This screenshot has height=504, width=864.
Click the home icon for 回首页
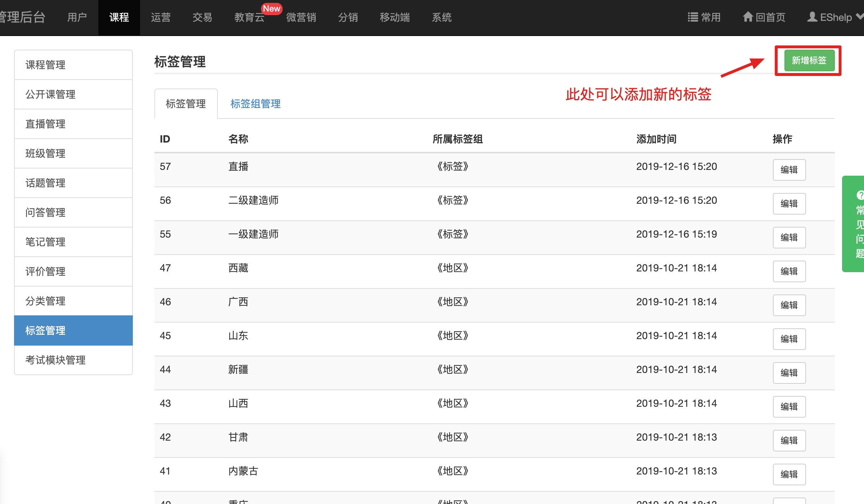coord(748,17)
